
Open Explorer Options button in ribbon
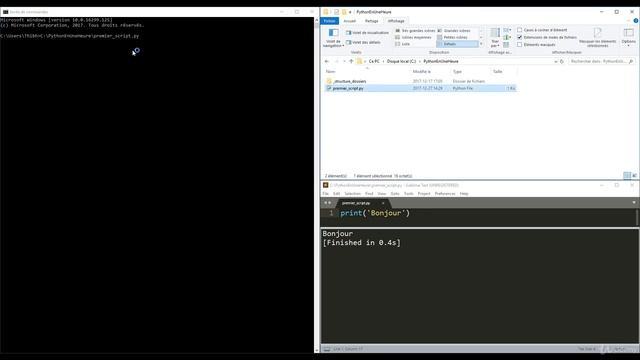click(x=629, y=37)
